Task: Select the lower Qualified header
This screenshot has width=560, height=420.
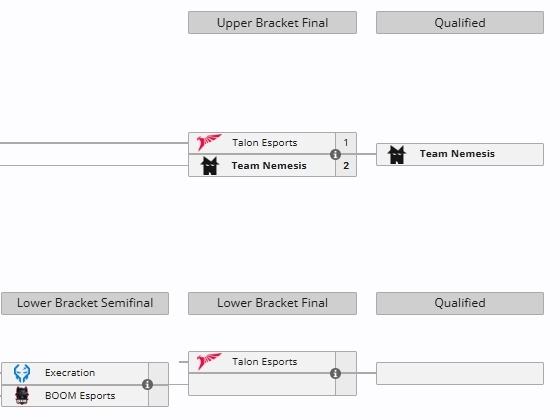Action: coord(460,303)
